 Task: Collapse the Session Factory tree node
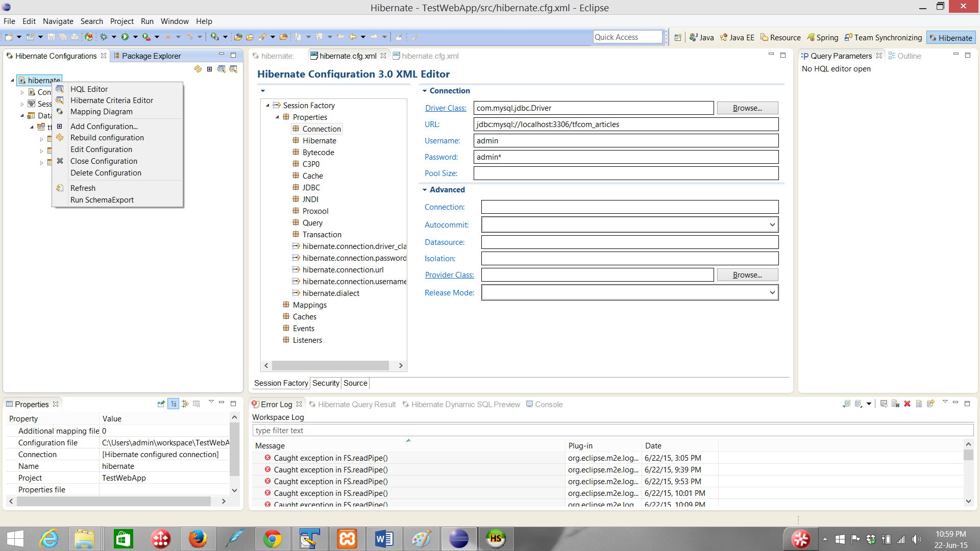pos(267,106)
